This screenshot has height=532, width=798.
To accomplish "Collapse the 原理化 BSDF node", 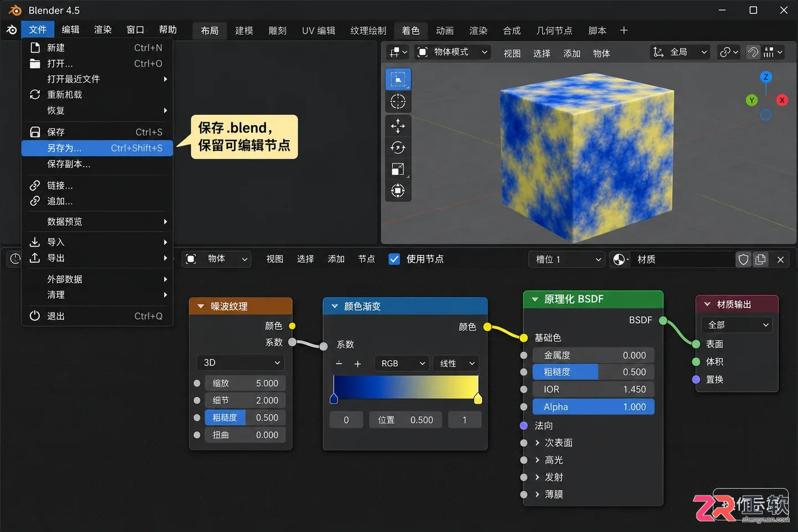I will (x=535, y=299).
